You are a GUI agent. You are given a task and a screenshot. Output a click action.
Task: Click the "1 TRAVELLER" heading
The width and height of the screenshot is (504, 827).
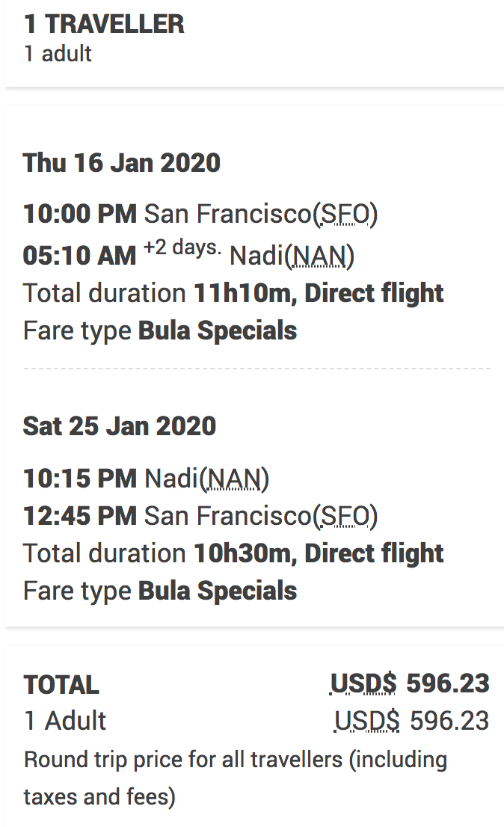[x=104, y=24]
